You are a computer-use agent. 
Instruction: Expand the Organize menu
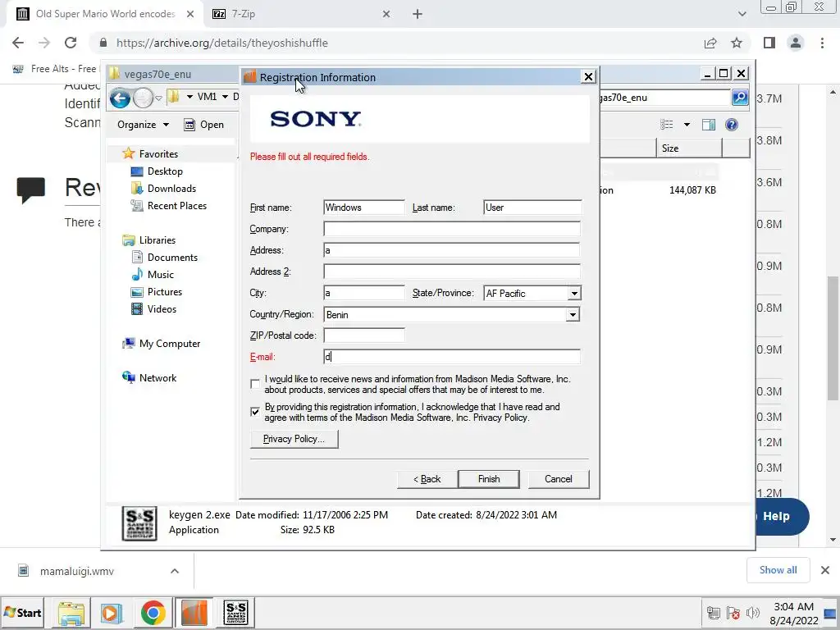click(143, 125)
